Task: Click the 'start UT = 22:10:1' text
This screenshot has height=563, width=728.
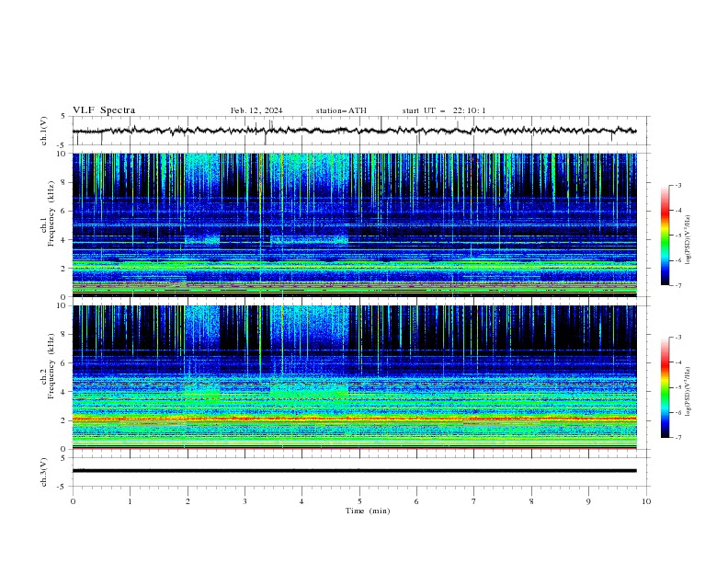Action: pyautogui.click(x=444, y=110)
